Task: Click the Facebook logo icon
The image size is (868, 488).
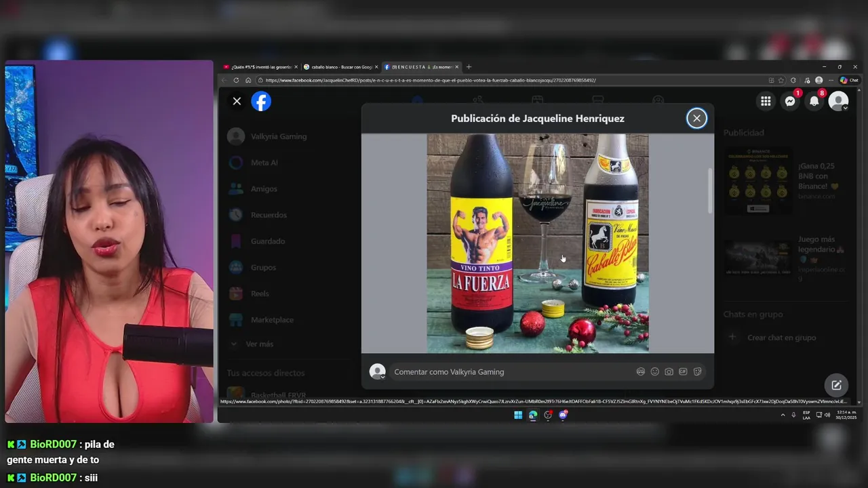Action: click(x=261, y=101)
